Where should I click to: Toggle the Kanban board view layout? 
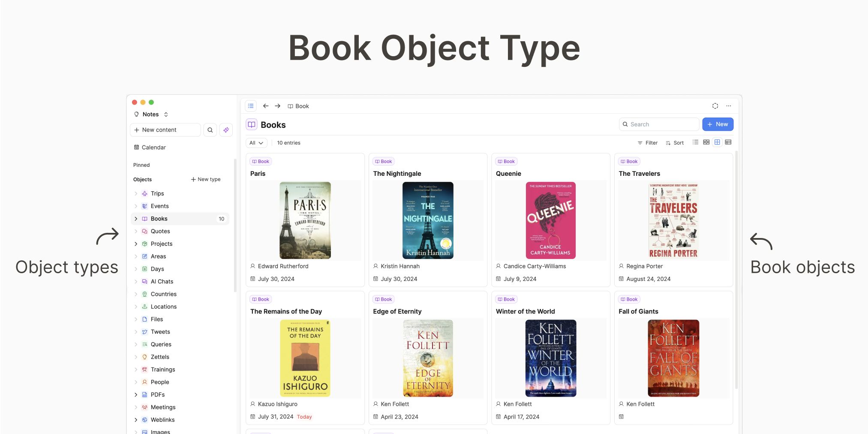coord(706,142)
